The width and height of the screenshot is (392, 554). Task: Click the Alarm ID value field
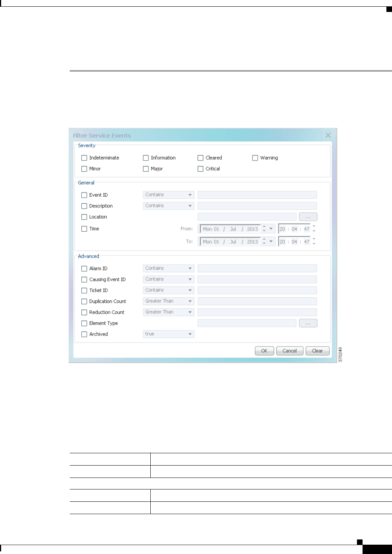click(x=257, y=268)
